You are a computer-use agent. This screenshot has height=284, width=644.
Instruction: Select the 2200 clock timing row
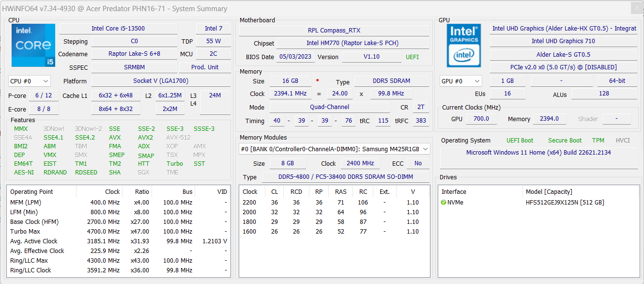334,203
